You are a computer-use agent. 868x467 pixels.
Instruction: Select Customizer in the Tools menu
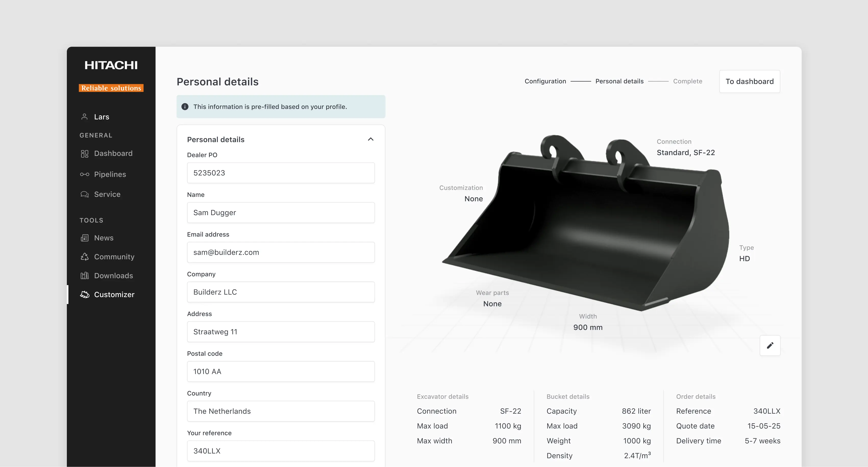tap(114, 294)
